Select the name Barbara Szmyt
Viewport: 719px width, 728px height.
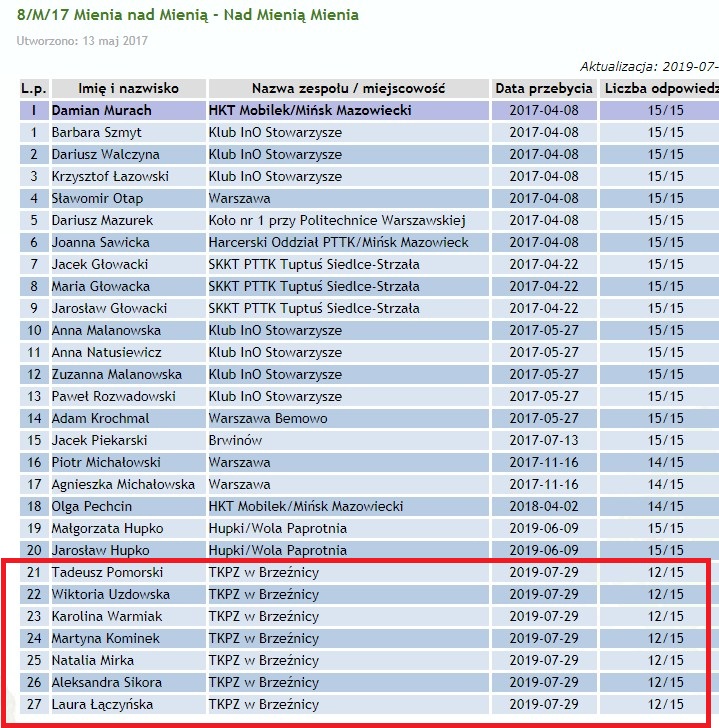point(97,132)
